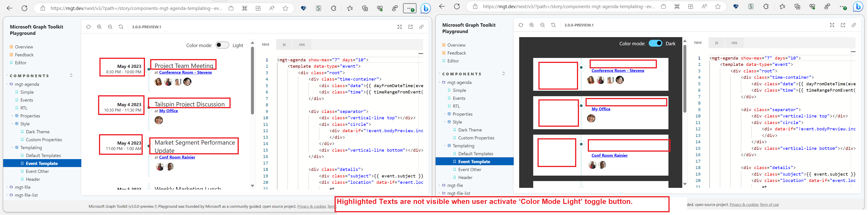
Task: Switch the Color mode toggle to Dark
Action: click(x=222, y=45)
